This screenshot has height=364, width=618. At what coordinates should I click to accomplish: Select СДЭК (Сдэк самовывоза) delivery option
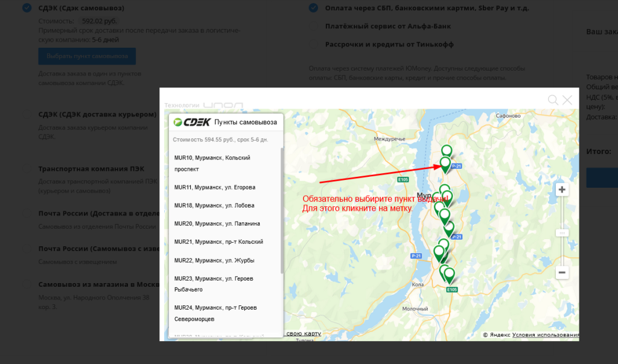(27, 8)
